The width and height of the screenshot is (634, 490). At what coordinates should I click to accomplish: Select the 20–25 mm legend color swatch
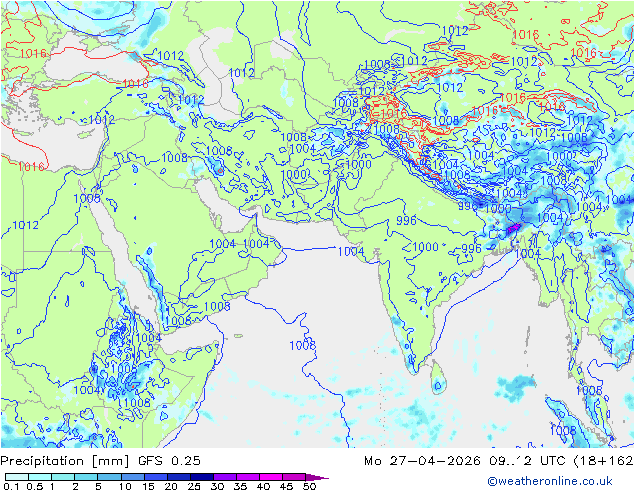tap(179, 477)
